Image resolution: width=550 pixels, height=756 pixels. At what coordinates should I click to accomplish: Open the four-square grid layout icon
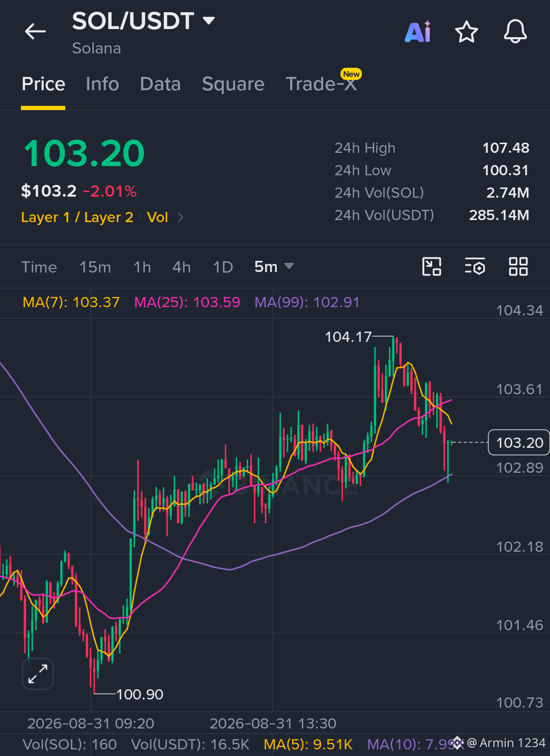518,266
